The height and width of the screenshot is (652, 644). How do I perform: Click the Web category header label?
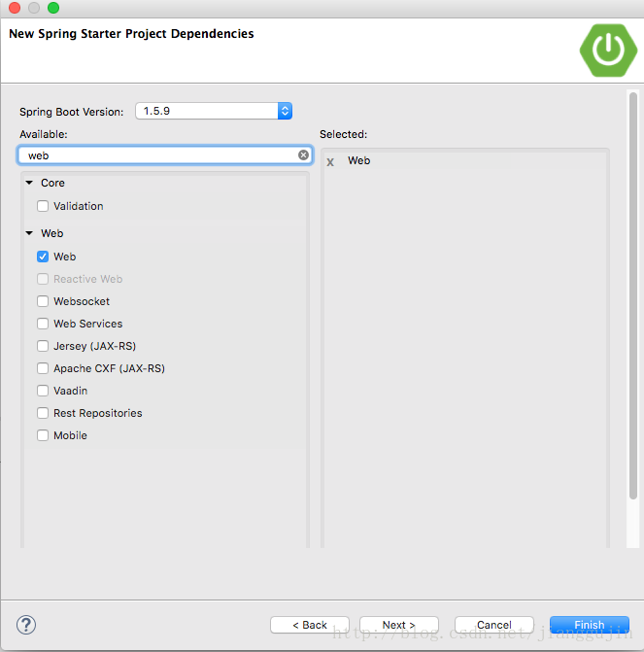tap(52, 233)
